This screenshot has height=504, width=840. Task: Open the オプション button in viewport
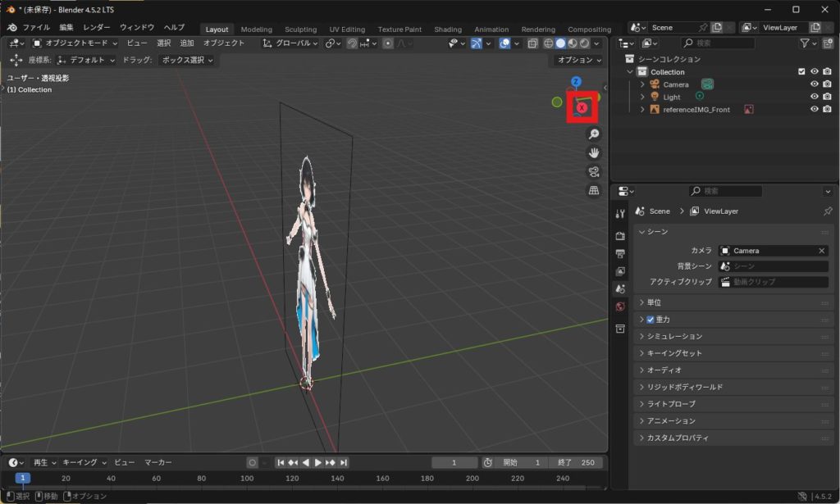click(x=577, y=60)
